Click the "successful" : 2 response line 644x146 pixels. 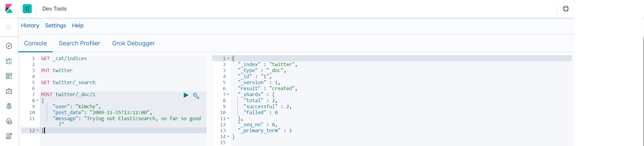pos(268,106)
